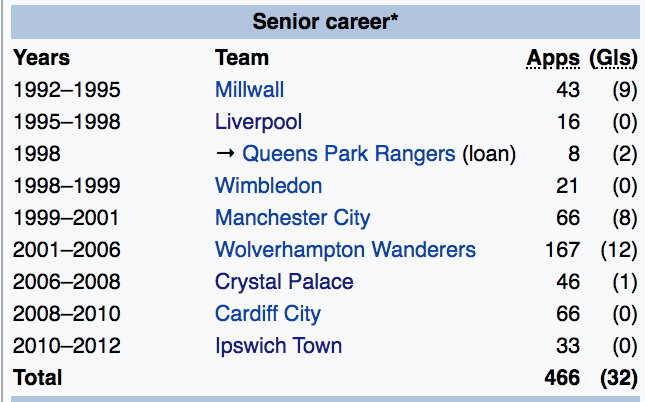
Task: Click the Liverpool link
Action: pos(258,122)
